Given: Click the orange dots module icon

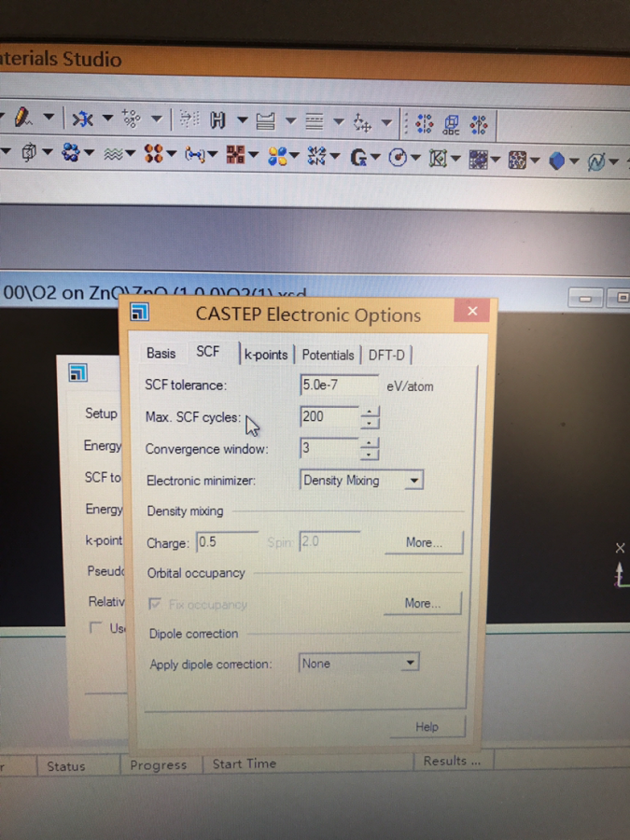Looking at the screenshot, I should click(x=154, y=154).
